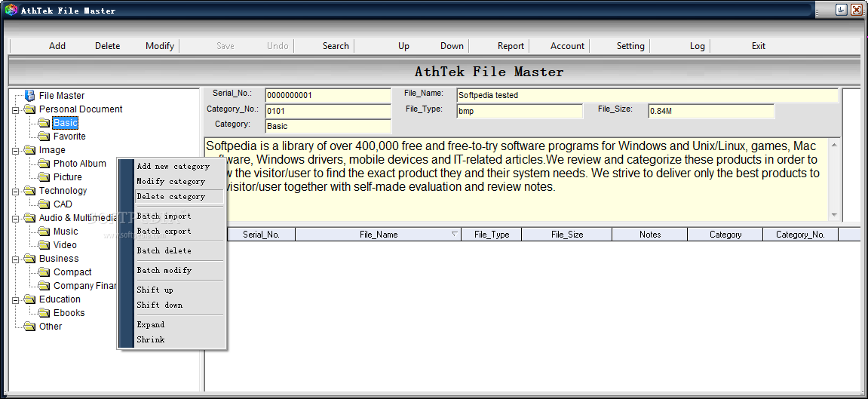This screenshot has width=868, height=399.
Task: Click notes scrollbar up arrow
Action: (834, 144)
